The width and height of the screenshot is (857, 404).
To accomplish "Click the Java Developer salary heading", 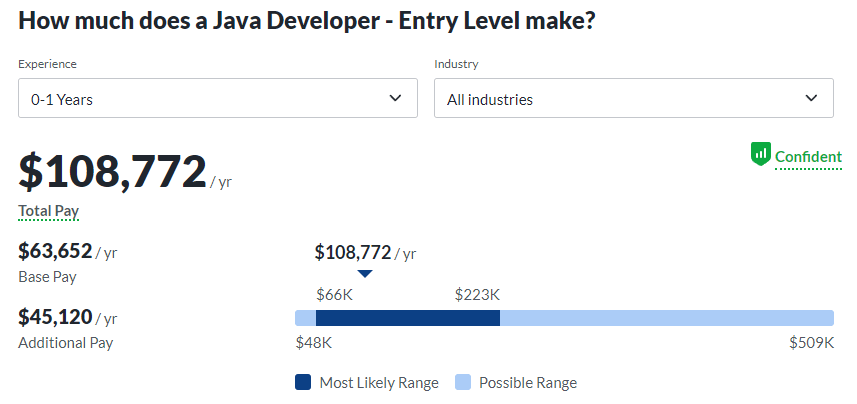I will pos(307,20).
